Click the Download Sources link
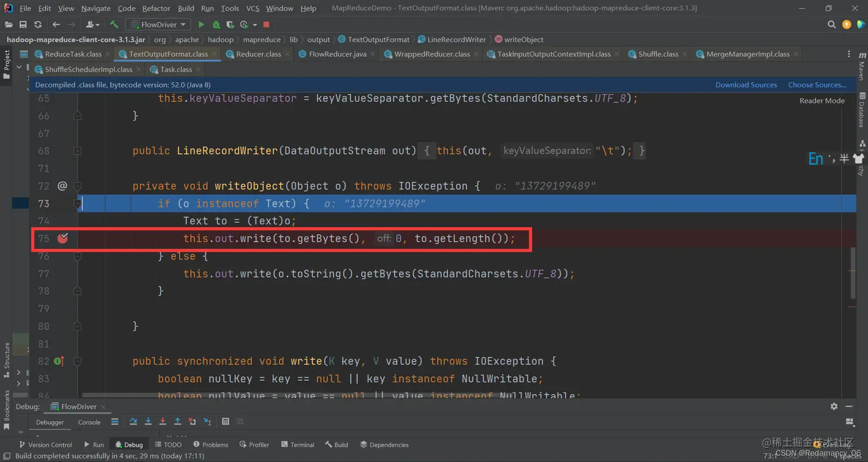The width and height of the screenshot is (868, 462). [746, 85]
